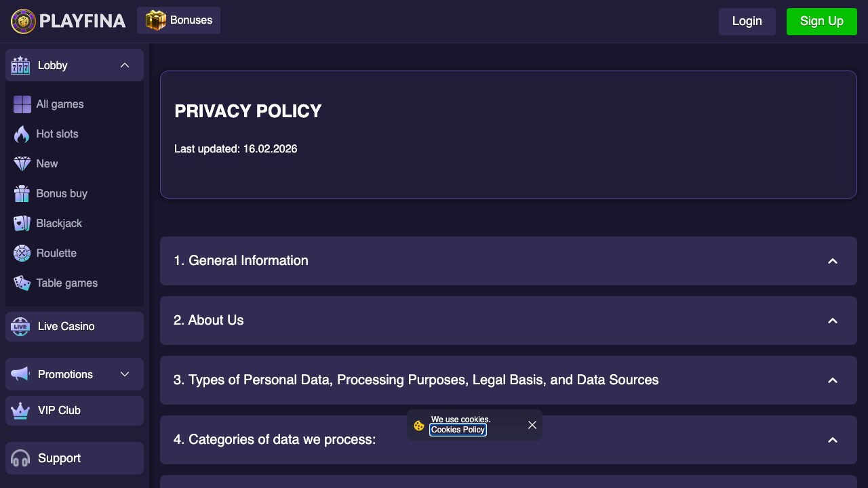Click the Hot slots flame icon

point(22,134)
